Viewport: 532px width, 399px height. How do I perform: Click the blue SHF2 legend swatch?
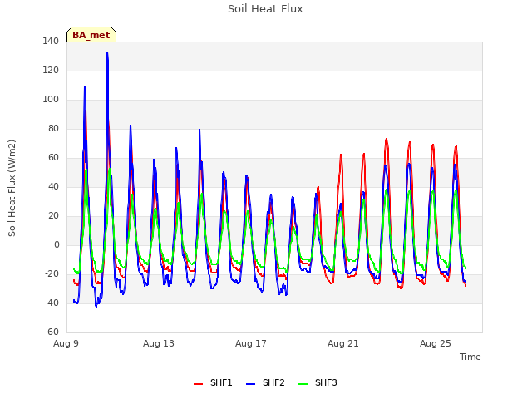250,383
